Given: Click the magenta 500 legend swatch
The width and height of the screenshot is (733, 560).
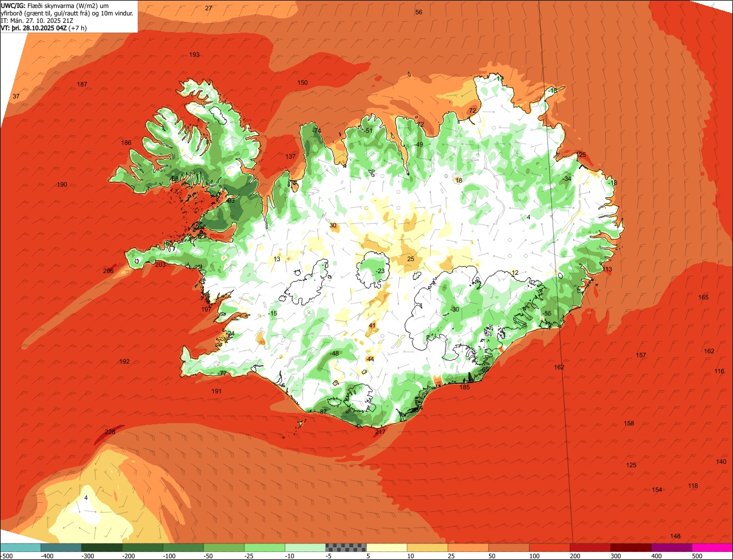Looking at the screenshot, I should click(712, 547).
